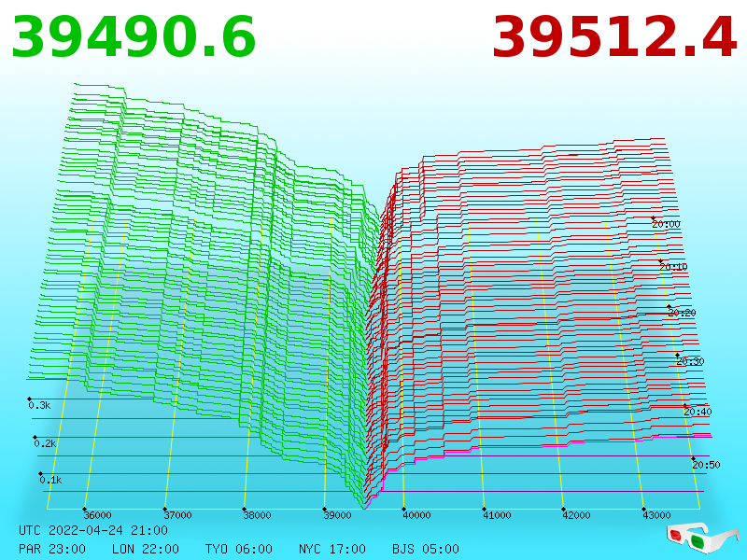This screenshot has width=747, height=560.
Task: Click the 37000 price axis label
Action: (x=177, y=515)
